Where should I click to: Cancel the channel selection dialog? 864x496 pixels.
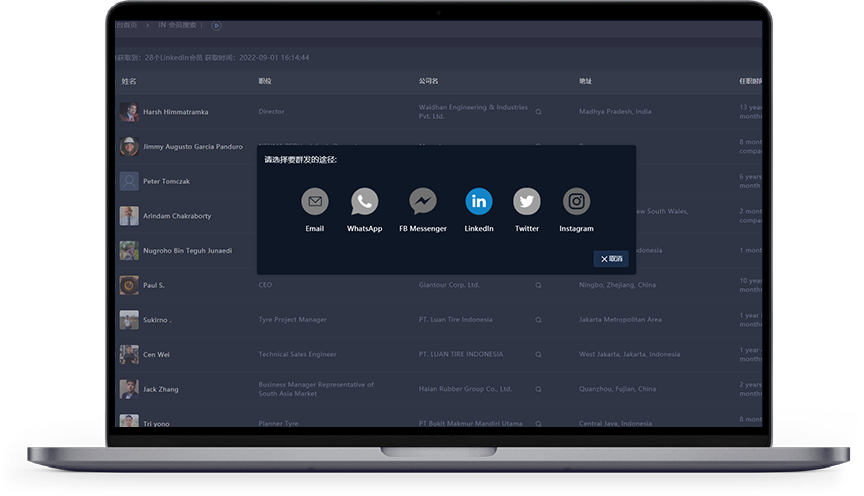tap(611, 259)
